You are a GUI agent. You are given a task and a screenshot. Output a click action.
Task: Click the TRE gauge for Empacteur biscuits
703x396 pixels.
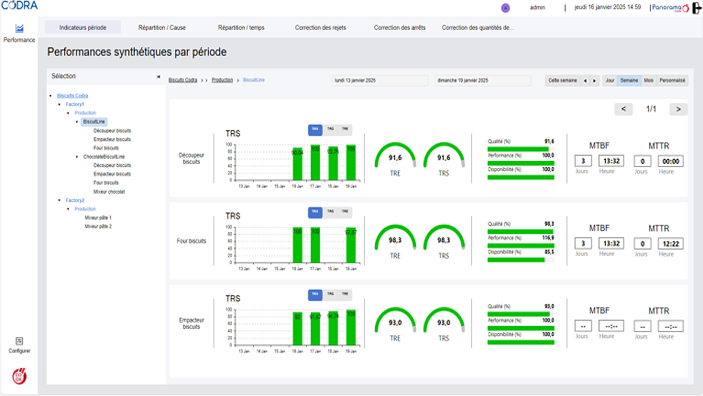pyautogui.click(x=395, y=321)
